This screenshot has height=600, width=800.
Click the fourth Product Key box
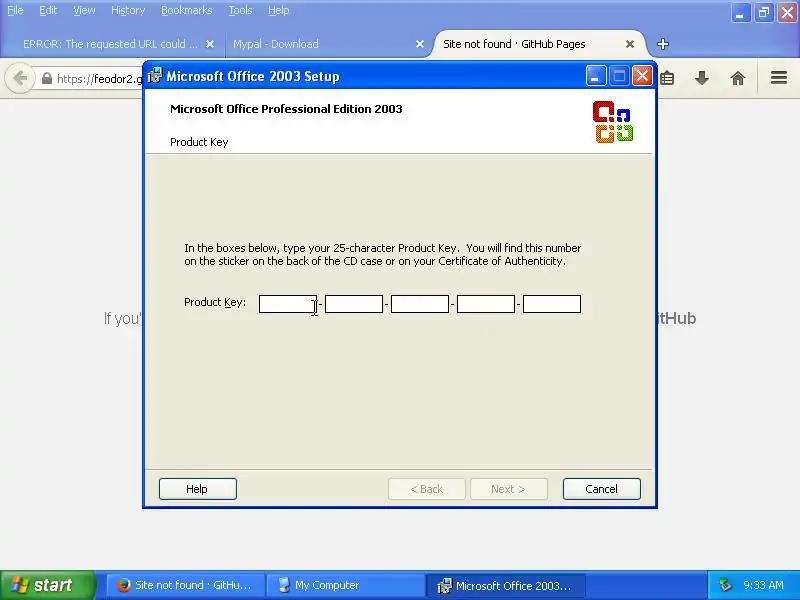point(486,304)
